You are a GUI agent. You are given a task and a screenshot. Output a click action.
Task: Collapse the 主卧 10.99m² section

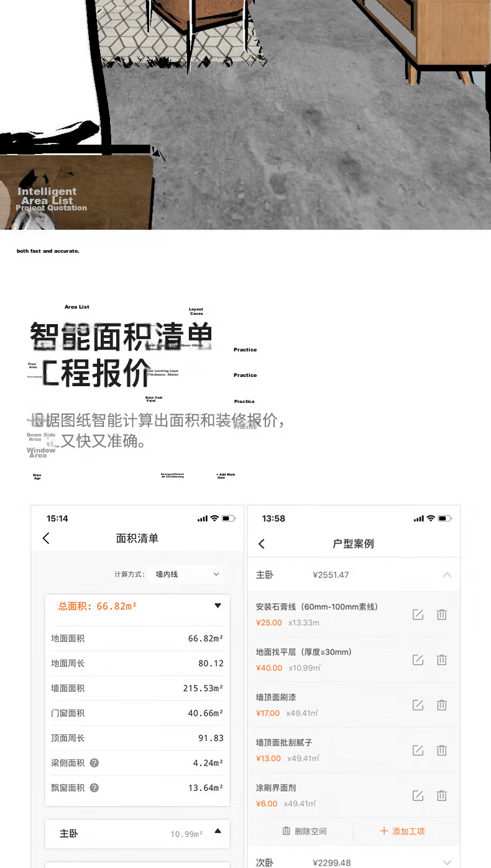point(218,831)
